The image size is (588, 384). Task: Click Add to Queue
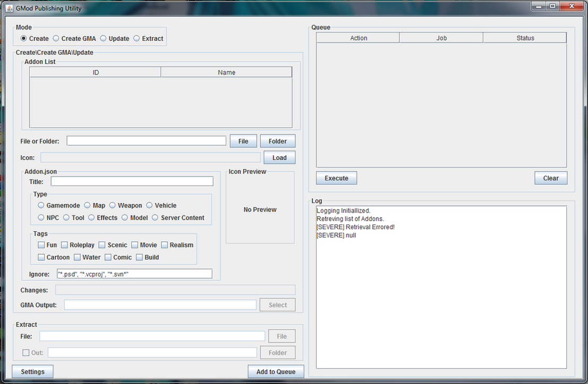click(x=276, y=372)
